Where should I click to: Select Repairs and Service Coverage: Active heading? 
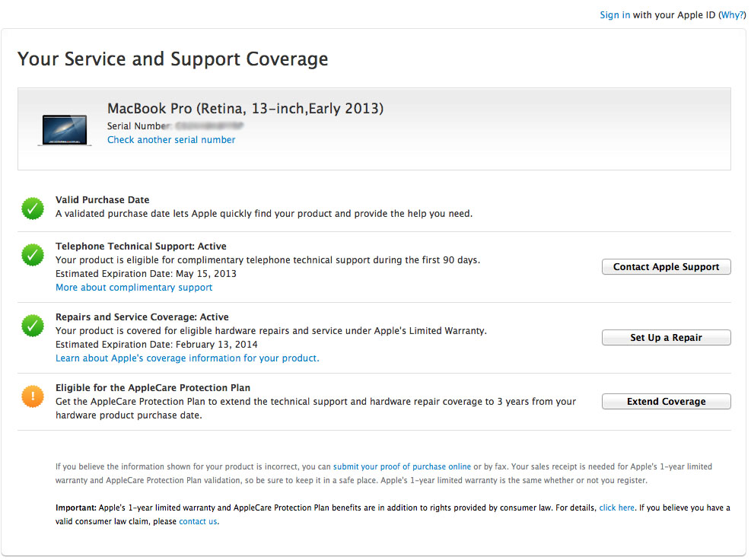(x=142, y=317)
